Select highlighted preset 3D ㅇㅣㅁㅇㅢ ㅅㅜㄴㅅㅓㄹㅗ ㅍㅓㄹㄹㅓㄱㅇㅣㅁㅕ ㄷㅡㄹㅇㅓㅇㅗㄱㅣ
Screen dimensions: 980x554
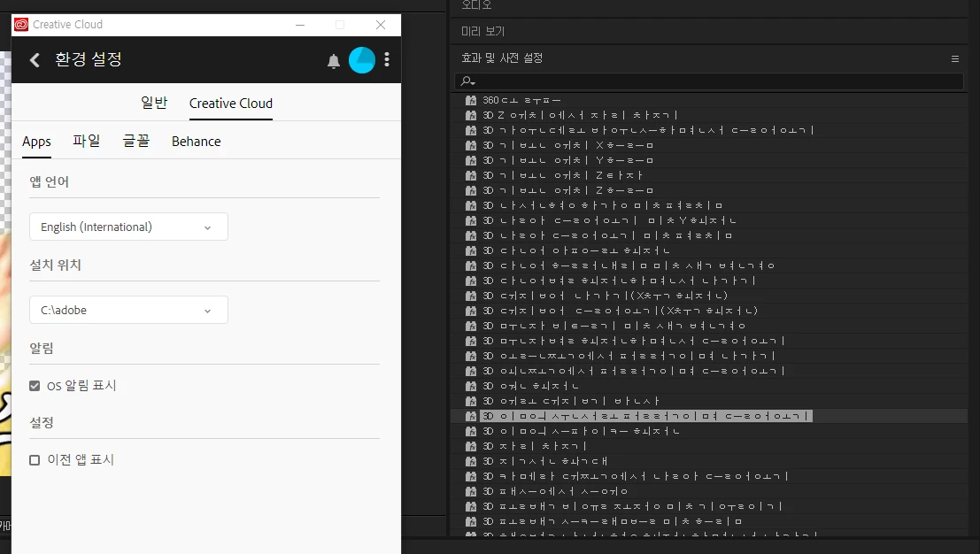tap(646, 416)
